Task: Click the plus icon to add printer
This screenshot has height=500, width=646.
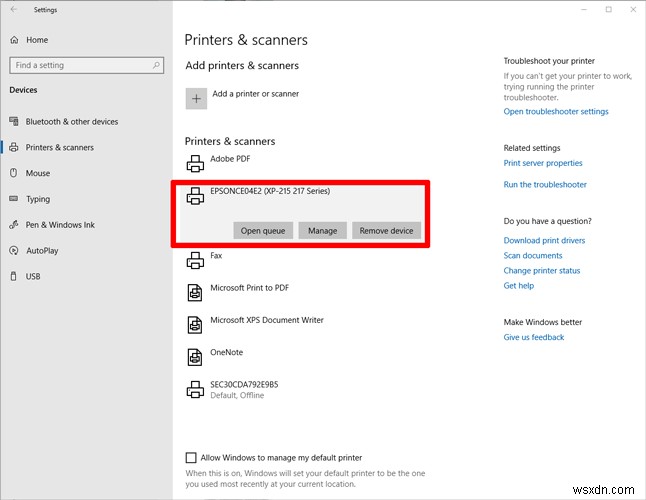Action: [x=196, y=98]
